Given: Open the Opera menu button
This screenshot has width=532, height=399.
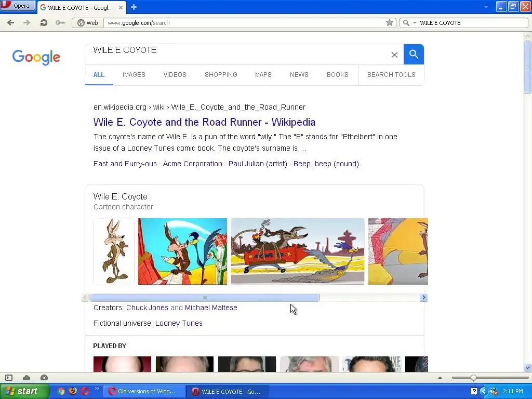Looking at the screenshot, I should coord(18,6).
